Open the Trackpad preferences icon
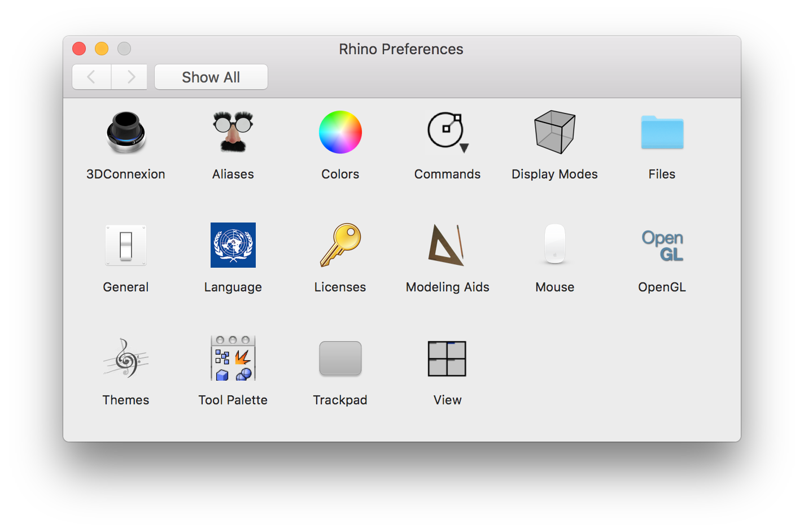Screen dimensions: 804x532 (340, 358)
